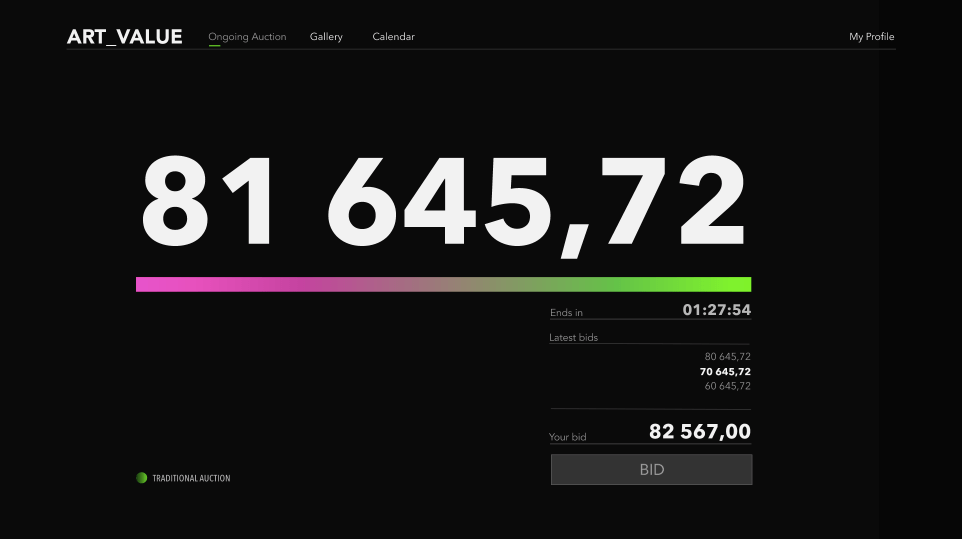
Task: Focus the 82 567,00 bid amount field
Action: (x=699, y=432)
